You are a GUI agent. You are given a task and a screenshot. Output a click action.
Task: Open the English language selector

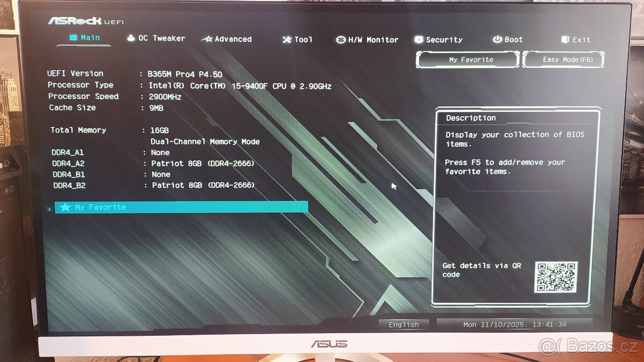pos(404,324)
